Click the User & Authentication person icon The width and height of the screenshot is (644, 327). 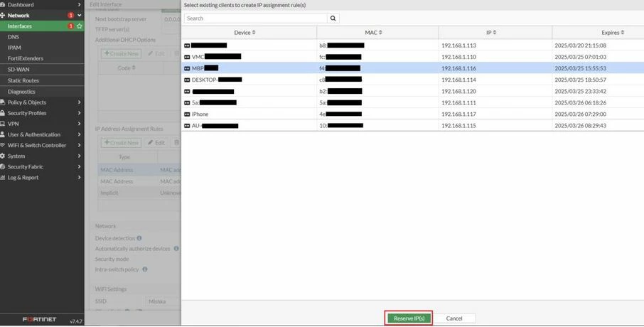tap(2, 134)
